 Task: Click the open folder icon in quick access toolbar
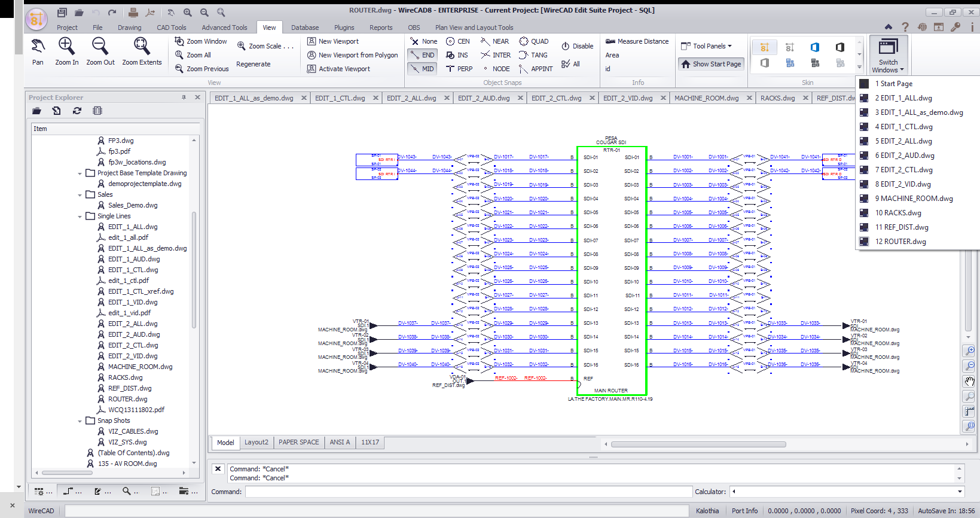pos(79,12)
